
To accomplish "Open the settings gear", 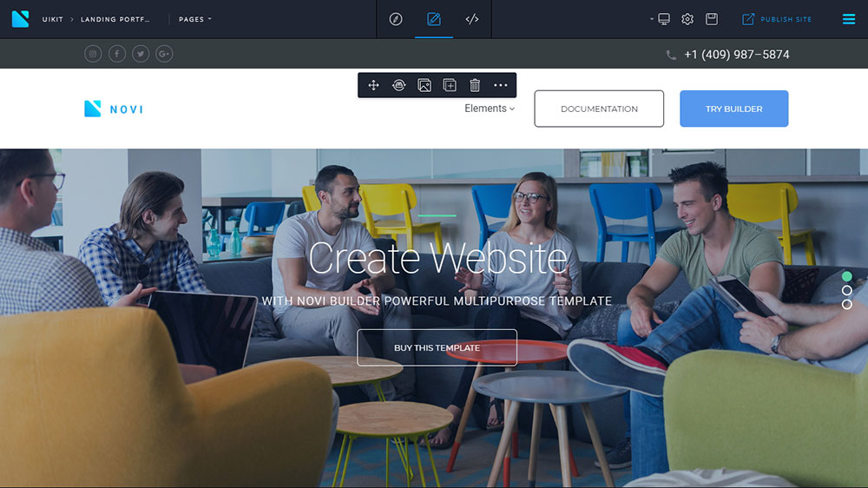I will (687, 19).
